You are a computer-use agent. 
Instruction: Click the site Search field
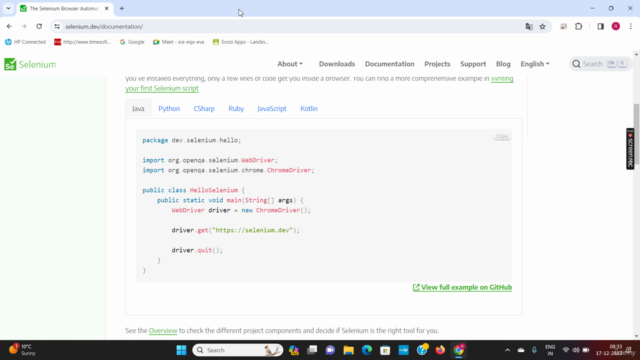[x=600, y=64]
